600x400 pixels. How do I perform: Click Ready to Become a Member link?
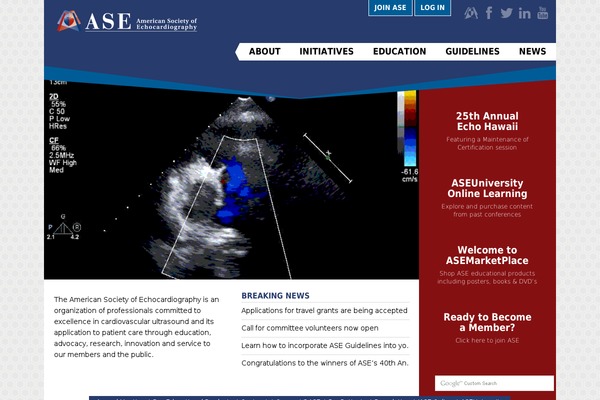[x=487, y=322]
